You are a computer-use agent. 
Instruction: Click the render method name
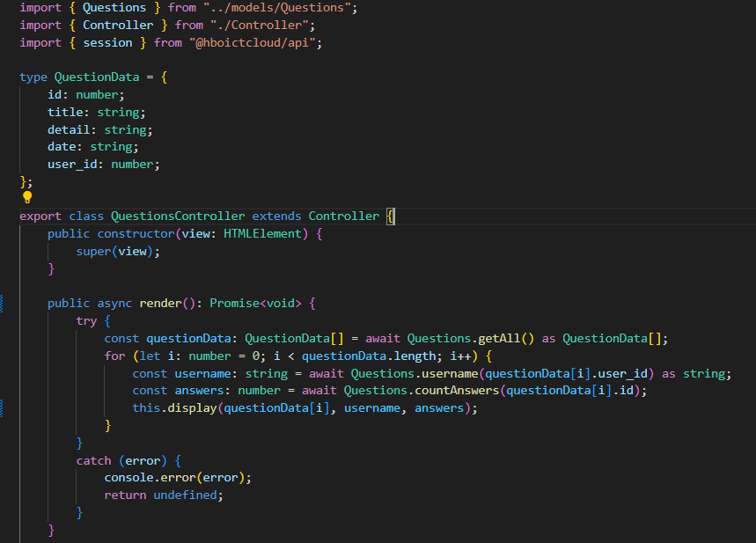[160, 303]
